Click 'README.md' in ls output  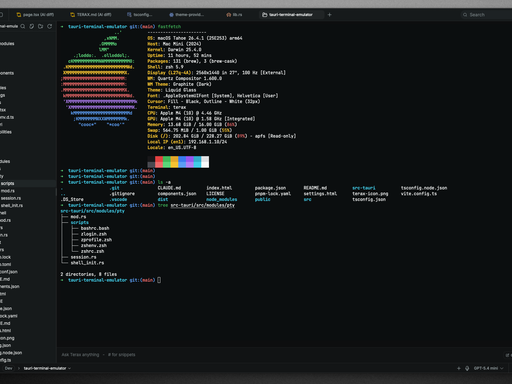click(315, 188)
